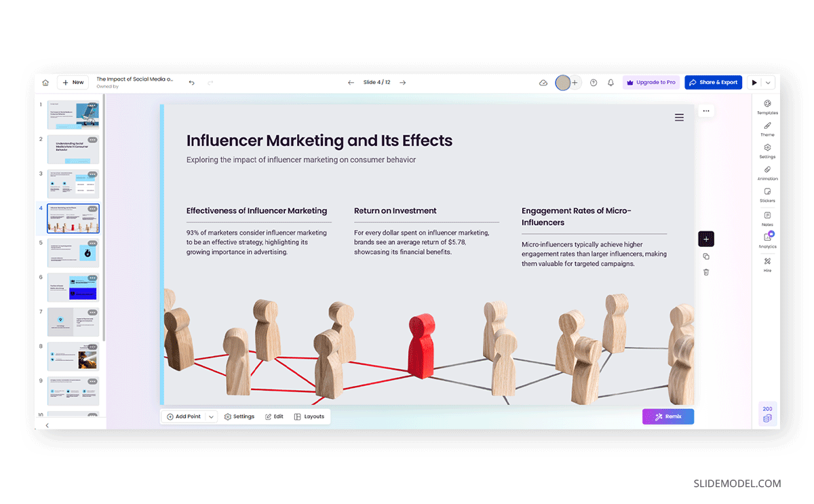Duplicate the current slide

(x=706, y=256)
